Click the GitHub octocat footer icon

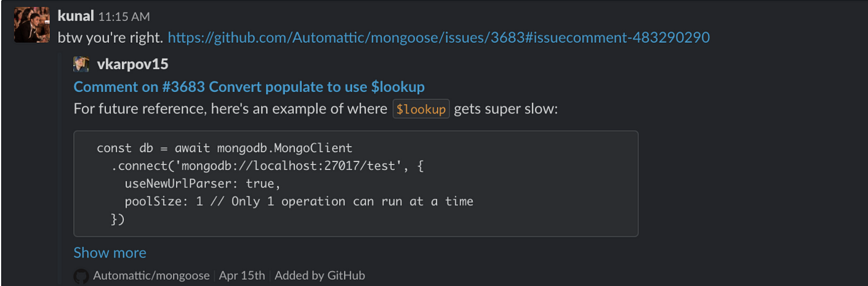81,275
